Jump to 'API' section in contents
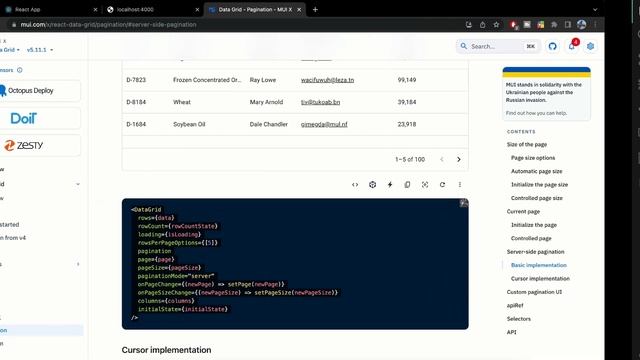 tap(511, 332)
